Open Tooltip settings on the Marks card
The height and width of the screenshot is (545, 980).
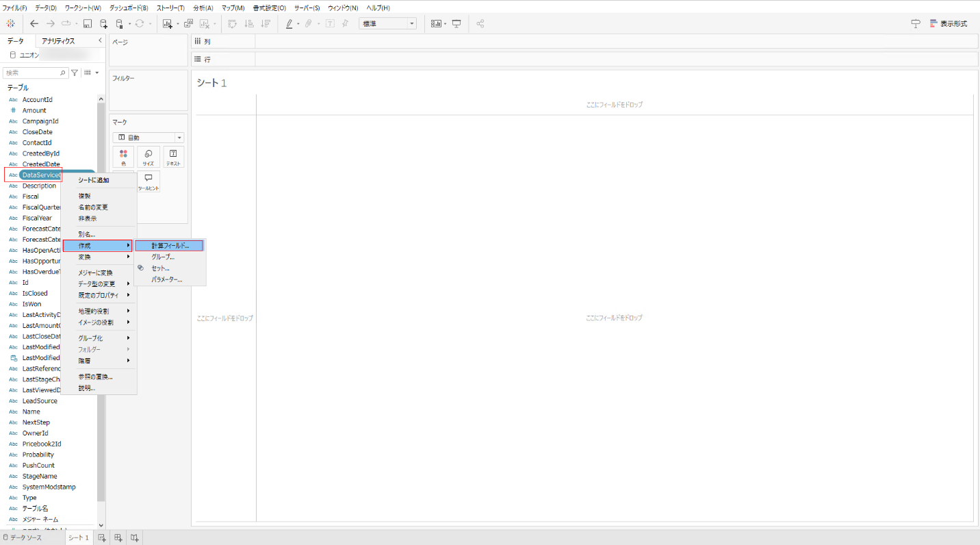pos(148,179)
